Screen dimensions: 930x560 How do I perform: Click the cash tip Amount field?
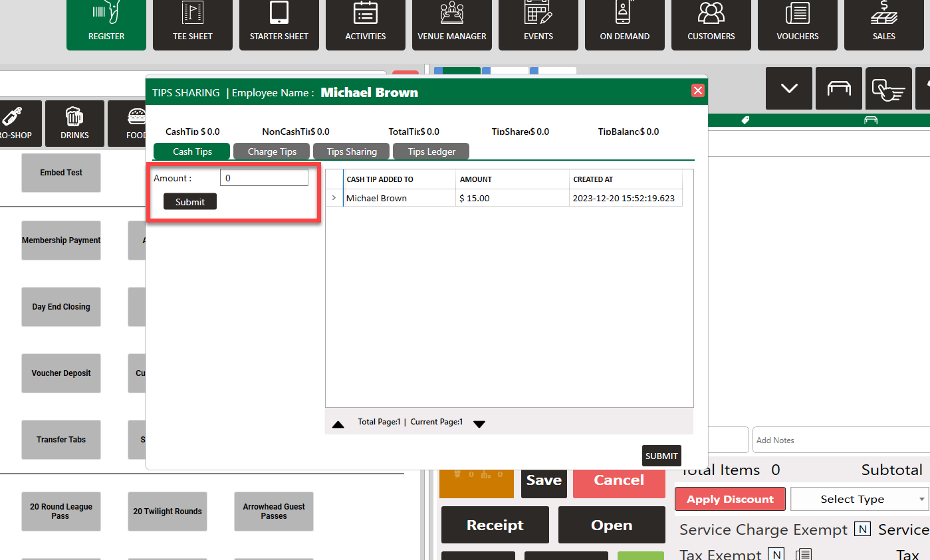[264, 178]
